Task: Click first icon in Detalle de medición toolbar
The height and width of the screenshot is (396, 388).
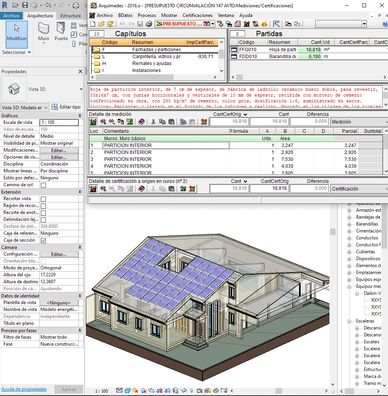Action: coord(93,122)
